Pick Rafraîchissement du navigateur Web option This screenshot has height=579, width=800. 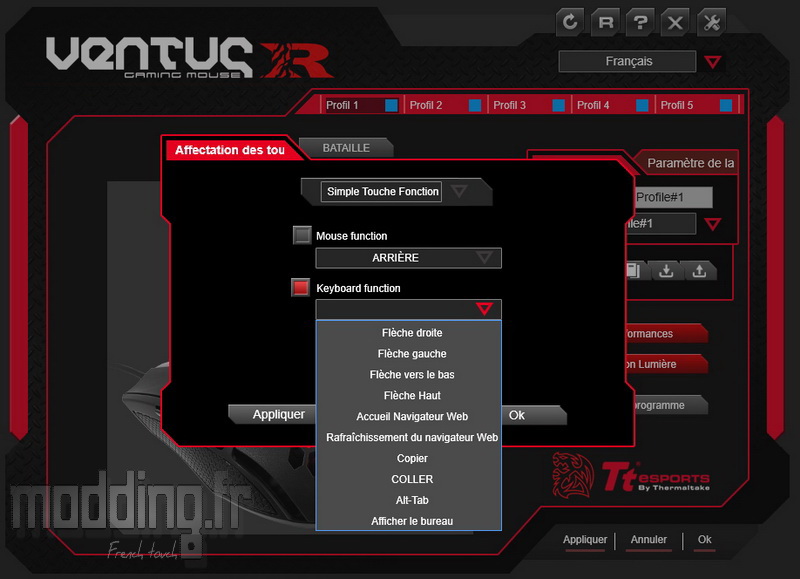(411, 437)
